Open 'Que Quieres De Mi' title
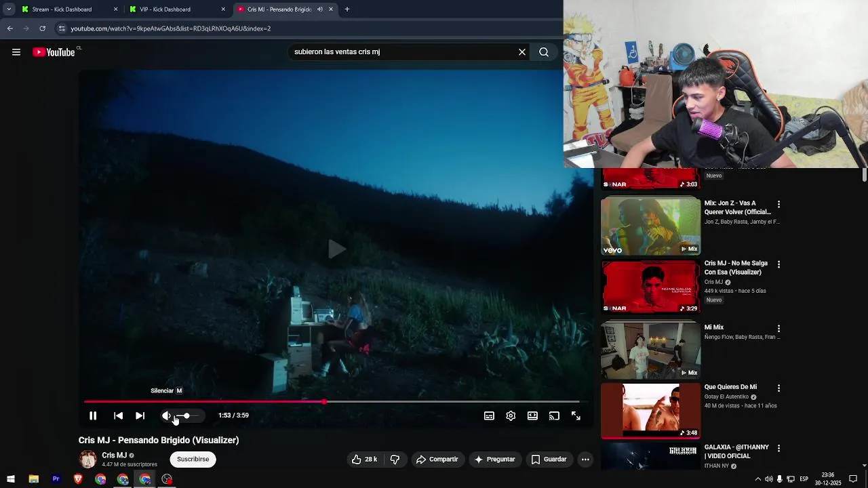The height and width of the screenshot is (488, 868). (x=730, y=387)
